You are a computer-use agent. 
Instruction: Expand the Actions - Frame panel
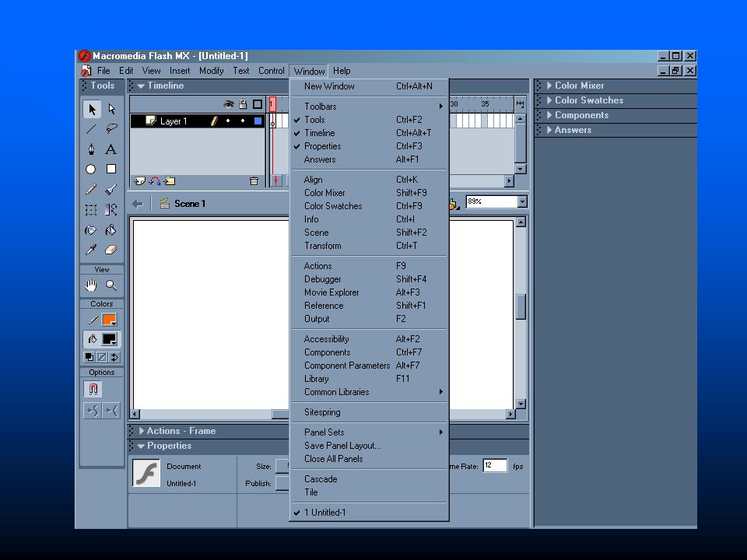coord(141,431)
